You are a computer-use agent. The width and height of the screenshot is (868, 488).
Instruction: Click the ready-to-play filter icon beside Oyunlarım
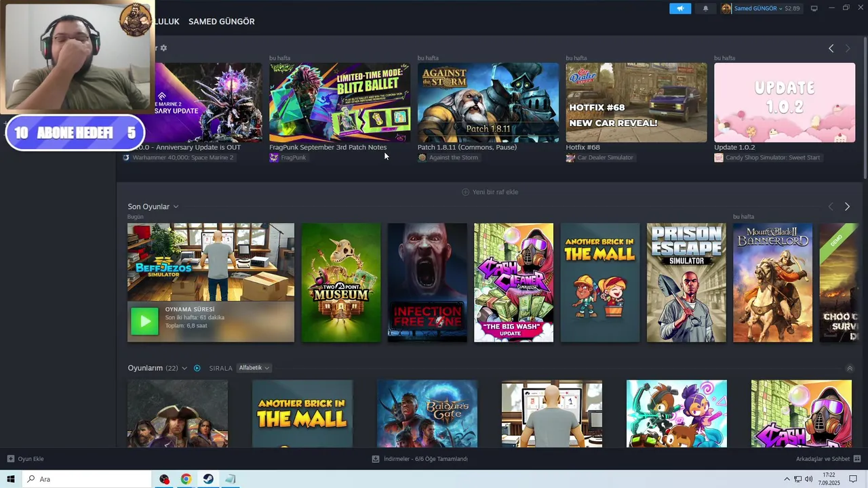point(197,368)
